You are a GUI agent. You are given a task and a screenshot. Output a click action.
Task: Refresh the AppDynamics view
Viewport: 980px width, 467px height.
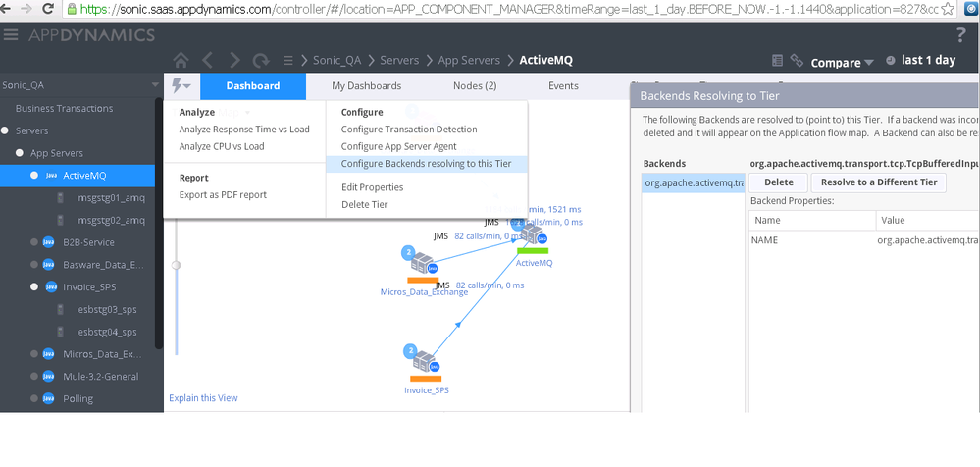[x=261, y=61]
